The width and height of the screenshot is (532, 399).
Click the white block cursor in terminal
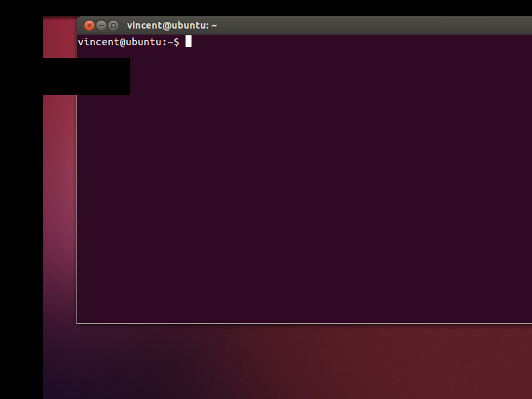click(x=188, y=42)
